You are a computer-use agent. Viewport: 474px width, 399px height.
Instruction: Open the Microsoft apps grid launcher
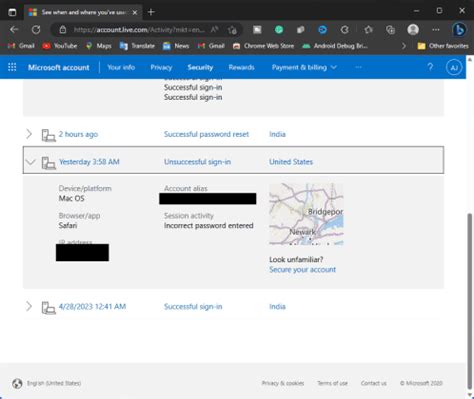[12, 67]
